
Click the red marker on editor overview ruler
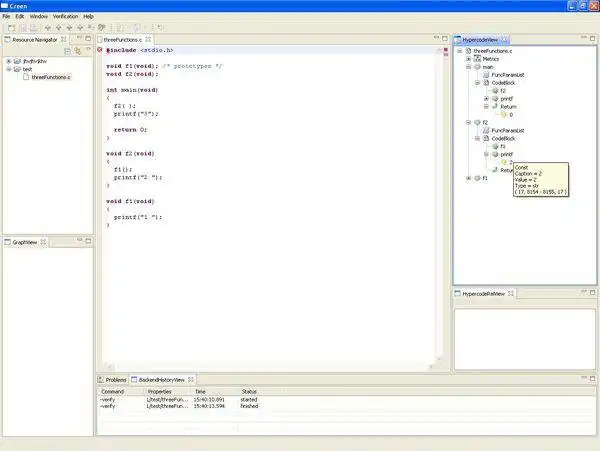click(x=446, y=50)
